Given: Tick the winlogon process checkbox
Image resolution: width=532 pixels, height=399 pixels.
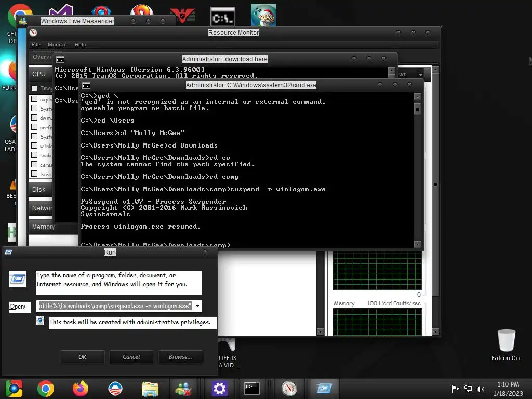Looking at the screenshot, I should pos(34,145).
